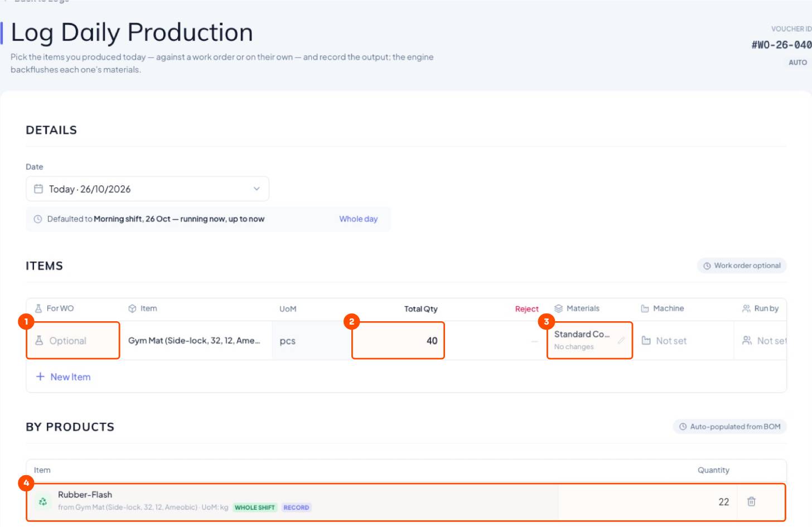Click the AUTO label under voucher ID
812x527 pixels.
(797, 62)
